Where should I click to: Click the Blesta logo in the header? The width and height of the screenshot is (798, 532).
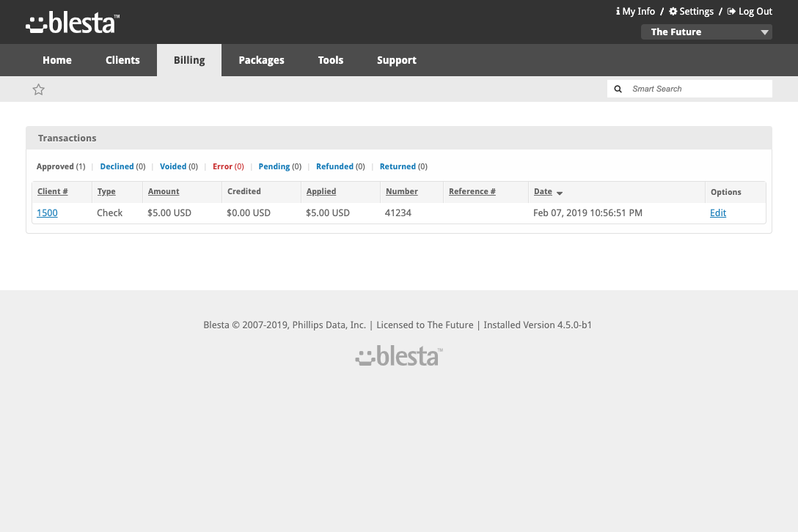tap(71, 21)
